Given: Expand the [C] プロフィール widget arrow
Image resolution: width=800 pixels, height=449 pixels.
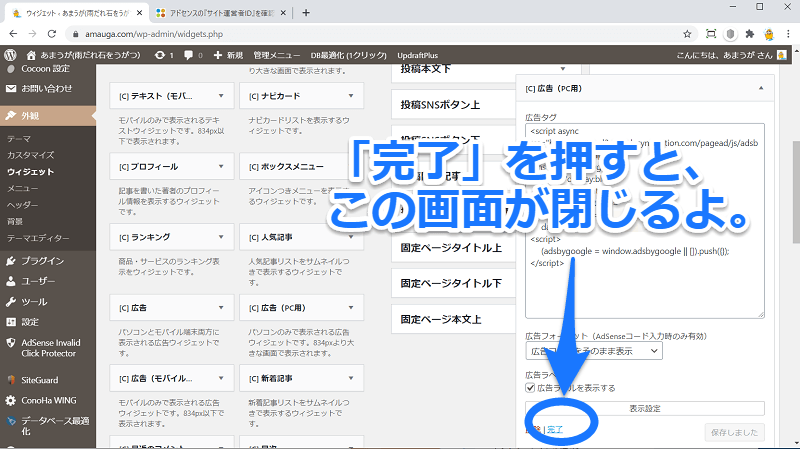Looking at the screenshot, I should [x=220, y=166].
